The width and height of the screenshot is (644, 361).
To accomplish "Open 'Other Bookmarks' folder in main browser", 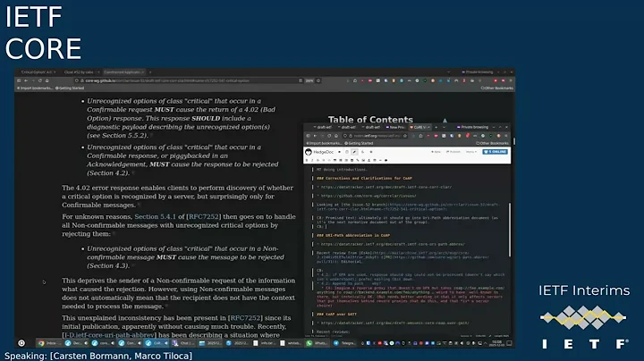I will point(497,88).
